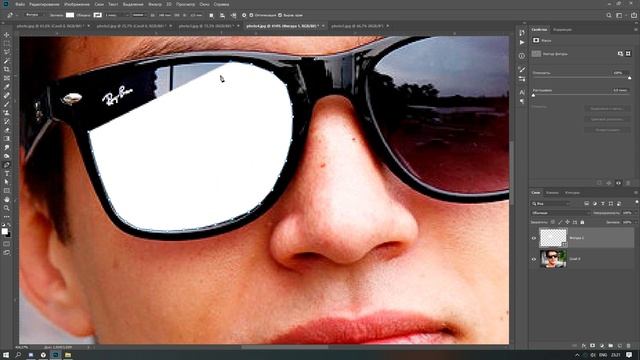Select the Crop tool
Viewport: 640px width, 360px height.
click(x=7, y=69)
